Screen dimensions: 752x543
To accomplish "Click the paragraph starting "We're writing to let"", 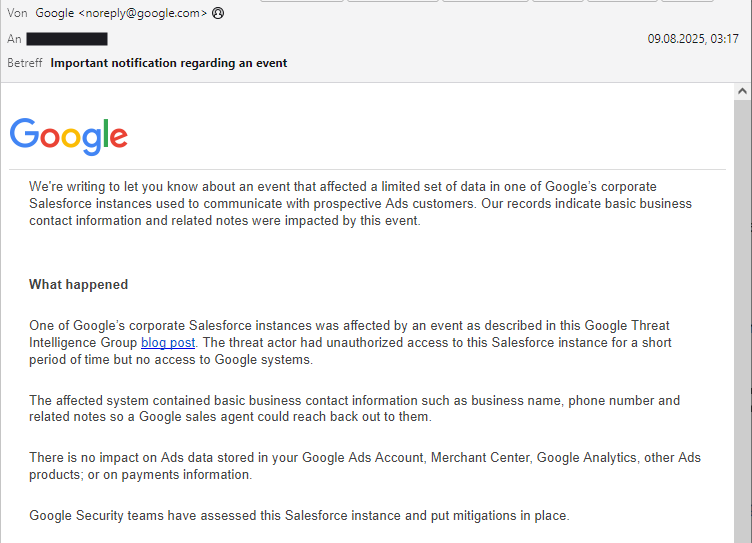I will pyautogui.click(x=360, y=204).
